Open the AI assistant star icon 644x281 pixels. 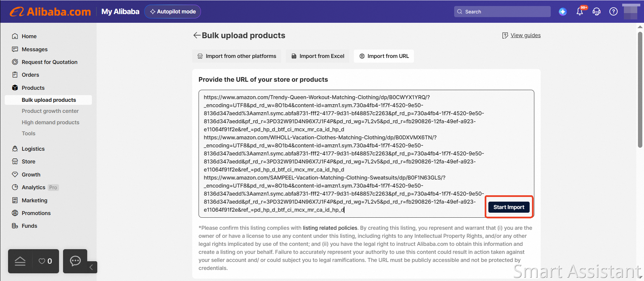[x=563, y=12]
